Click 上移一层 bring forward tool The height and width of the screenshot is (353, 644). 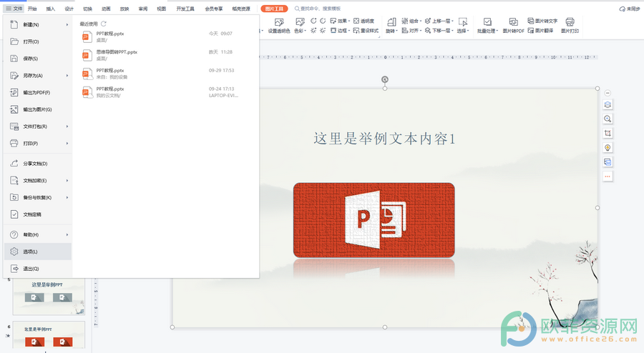pos(439,21)
